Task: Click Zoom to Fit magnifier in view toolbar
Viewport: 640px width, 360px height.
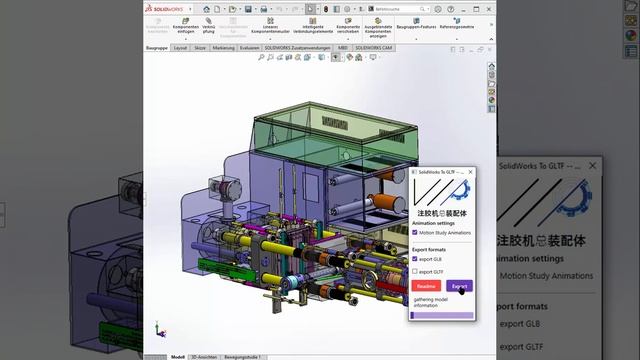Action: pos(261,58)
